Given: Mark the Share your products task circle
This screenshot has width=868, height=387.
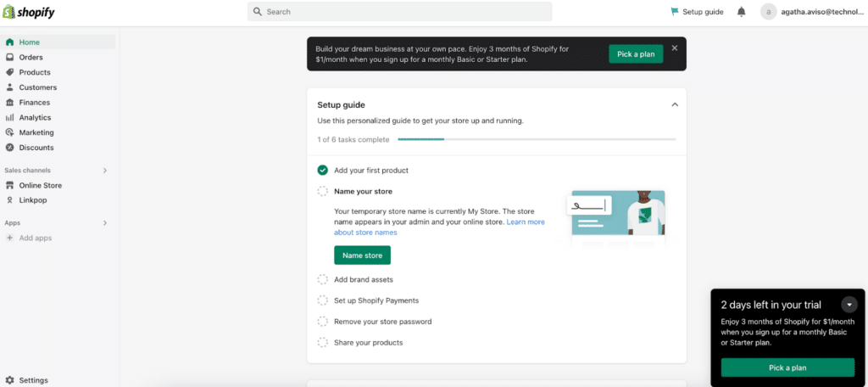Looking at the screenshot, I should coord(323,343).
